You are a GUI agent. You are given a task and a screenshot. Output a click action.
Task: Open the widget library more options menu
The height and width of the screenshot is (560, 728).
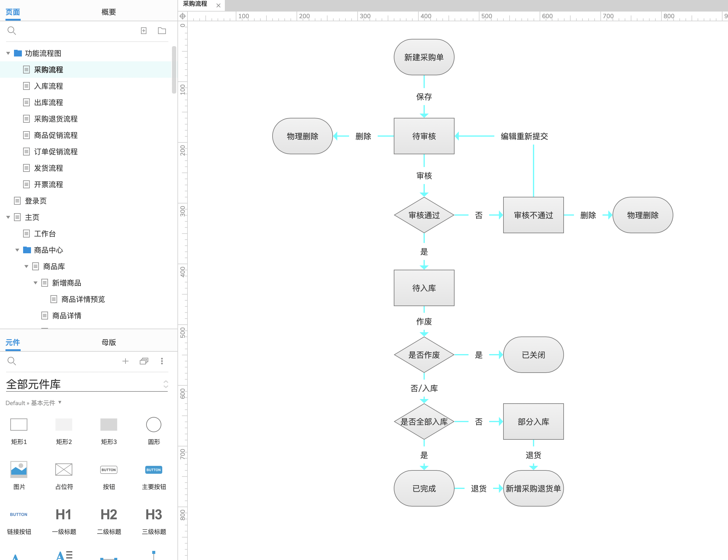[162, 361]
